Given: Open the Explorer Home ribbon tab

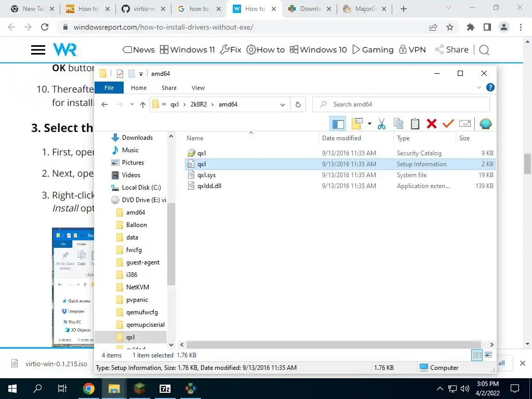Looking at the screenshot, I should coord(139,88).
